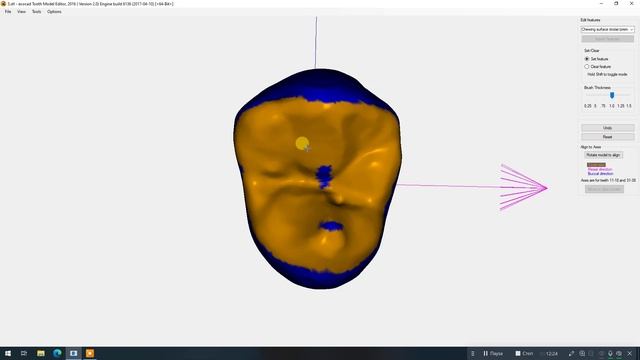Open File Explorer from the taskbar
Screen dimensions: 640x360
point(41,353)
